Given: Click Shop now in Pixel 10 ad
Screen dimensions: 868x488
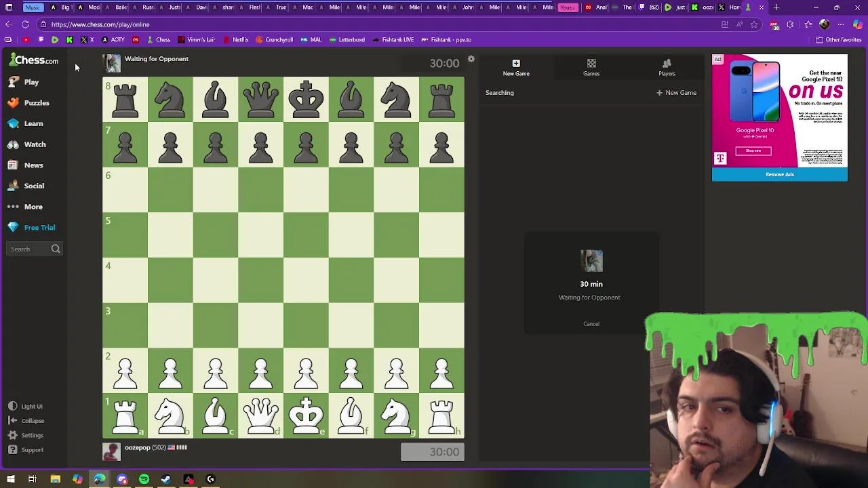Looking at the screenshot, I should pos(753,150).
